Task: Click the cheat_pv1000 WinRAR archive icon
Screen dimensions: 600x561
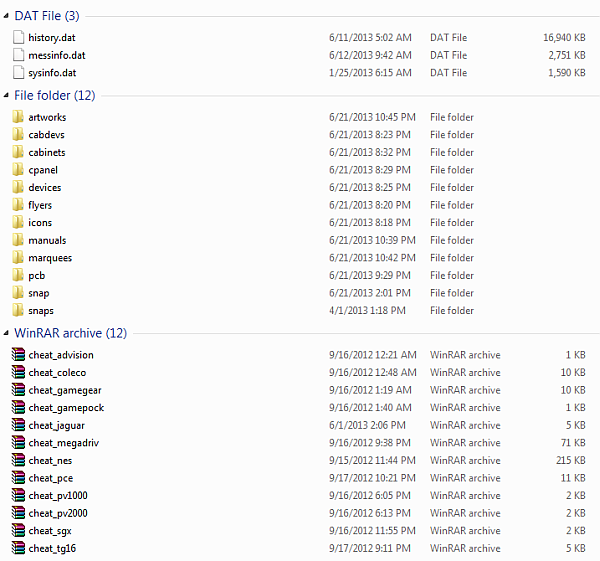Action: point(18,495)
